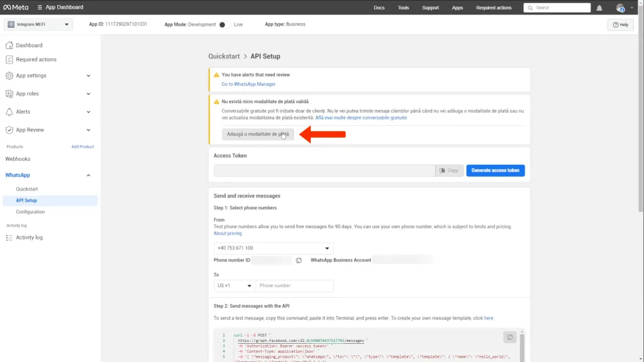Click the Alerts bell icon in sidebar
Screen dimensions: 644x362
point(9,112)
